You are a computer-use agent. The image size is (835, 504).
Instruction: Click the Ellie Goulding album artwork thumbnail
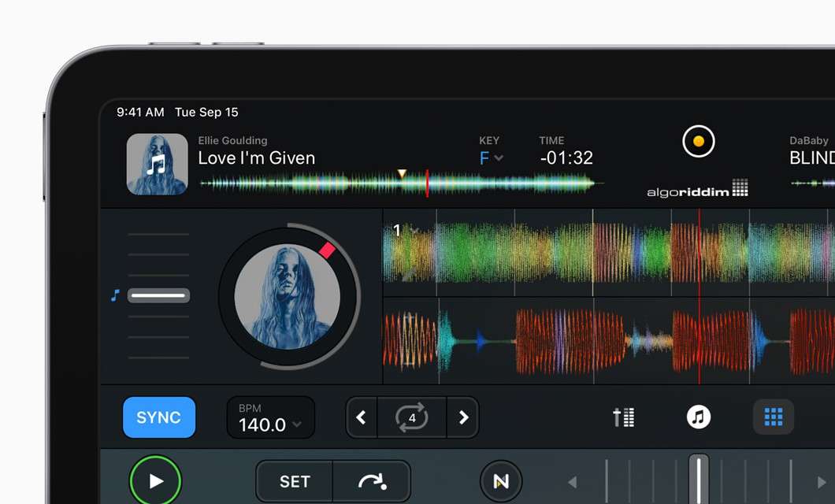click(158, 164)
